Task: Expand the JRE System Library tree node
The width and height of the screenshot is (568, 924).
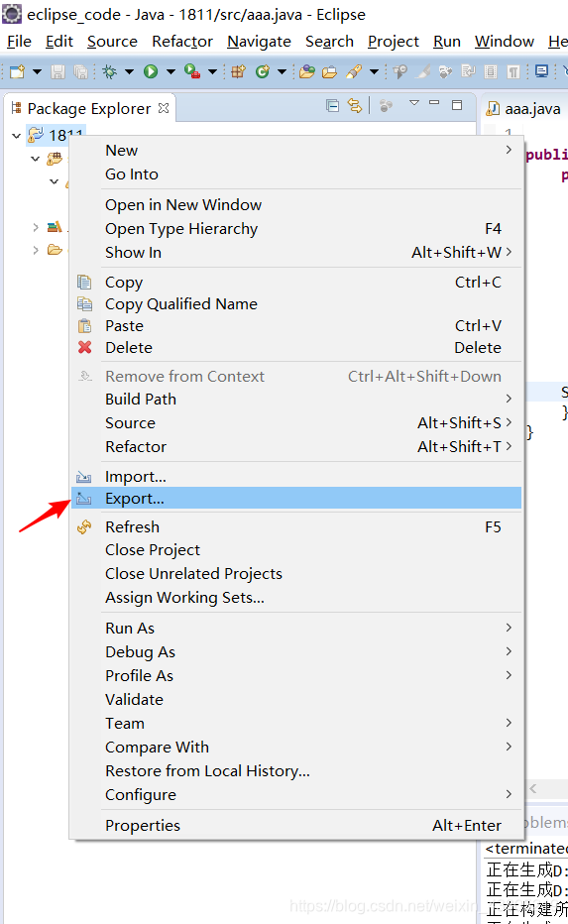Action: pos(36,227)
